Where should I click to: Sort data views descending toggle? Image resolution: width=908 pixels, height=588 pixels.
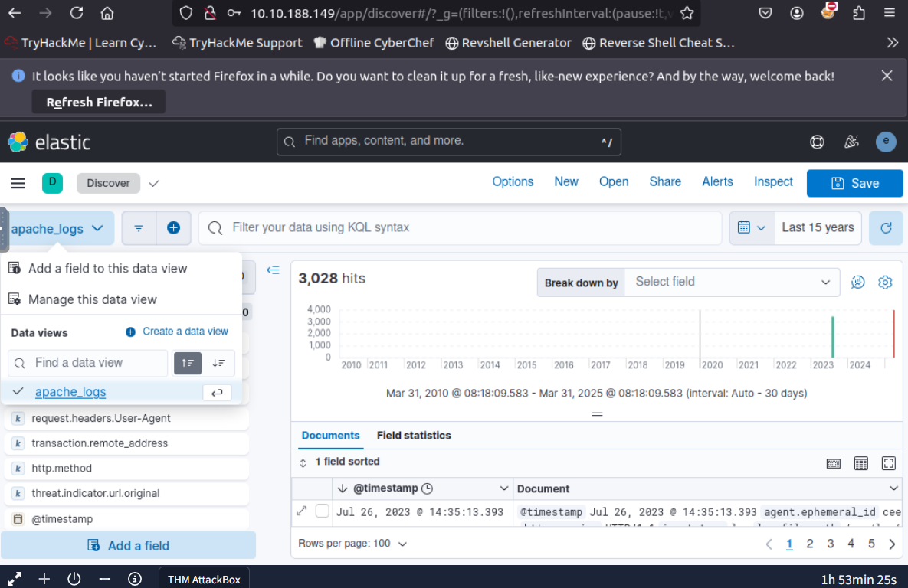click(219, 363)
